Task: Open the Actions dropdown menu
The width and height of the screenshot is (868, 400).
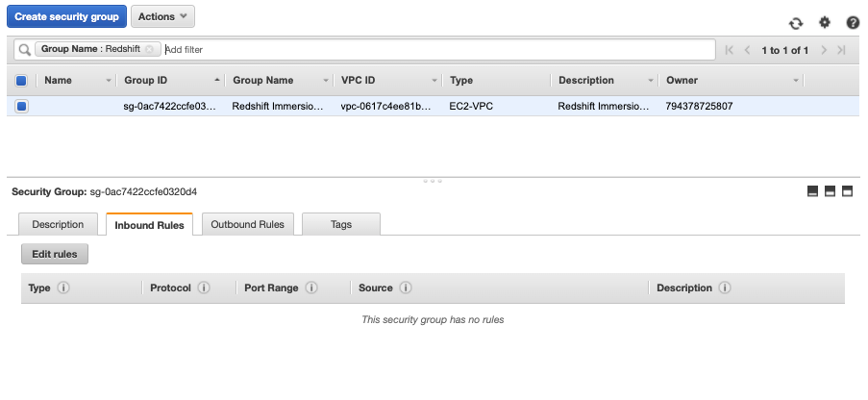Action: coord(162,16)
